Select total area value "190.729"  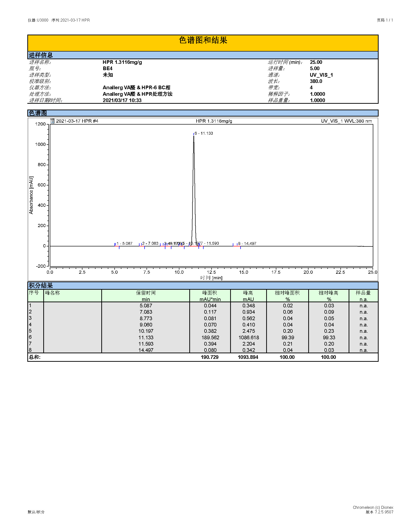(x=210, y=357)
